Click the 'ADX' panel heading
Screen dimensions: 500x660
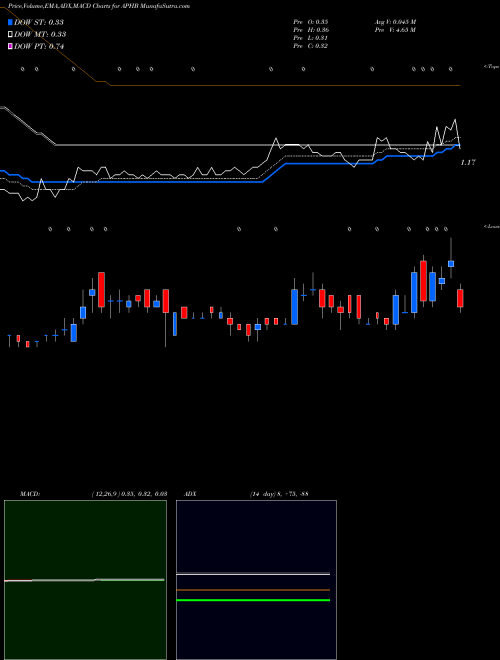[x=190, y=494]
